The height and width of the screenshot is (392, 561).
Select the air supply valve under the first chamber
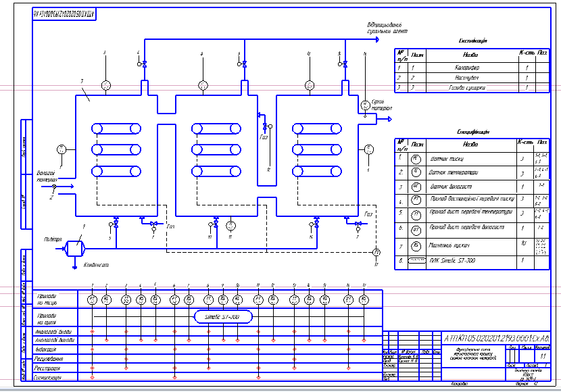pos(116,224)
